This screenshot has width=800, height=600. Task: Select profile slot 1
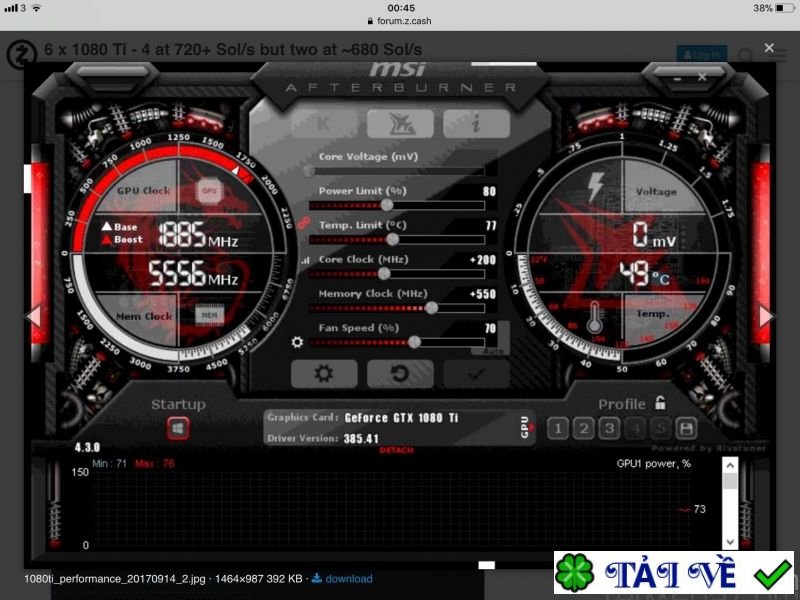pyautogui.click(x=558, y=429)
